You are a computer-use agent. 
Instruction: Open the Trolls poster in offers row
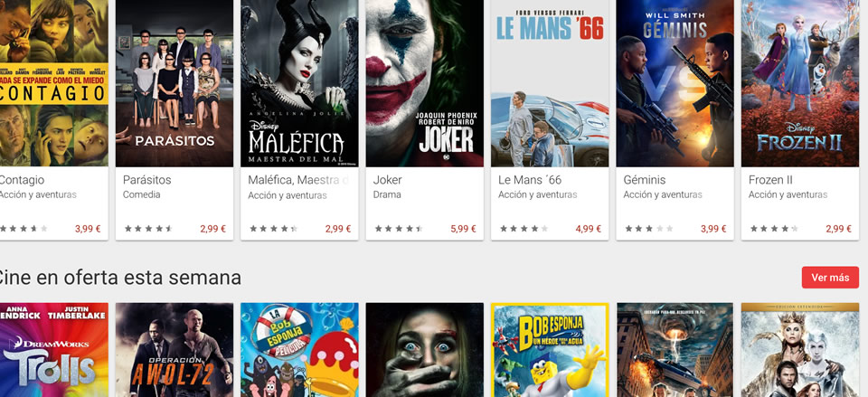53,350
